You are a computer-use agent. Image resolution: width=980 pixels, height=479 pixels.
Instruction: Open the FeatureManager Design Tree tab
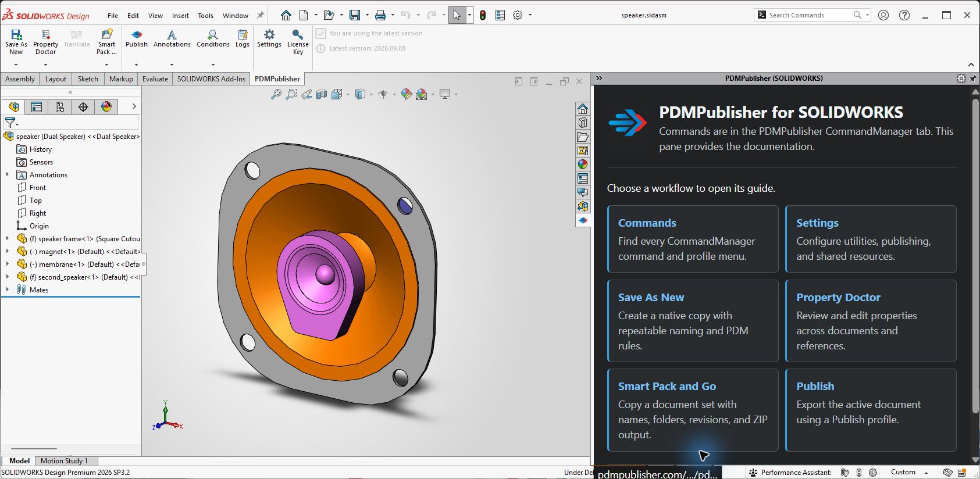(x=14, y=106)
